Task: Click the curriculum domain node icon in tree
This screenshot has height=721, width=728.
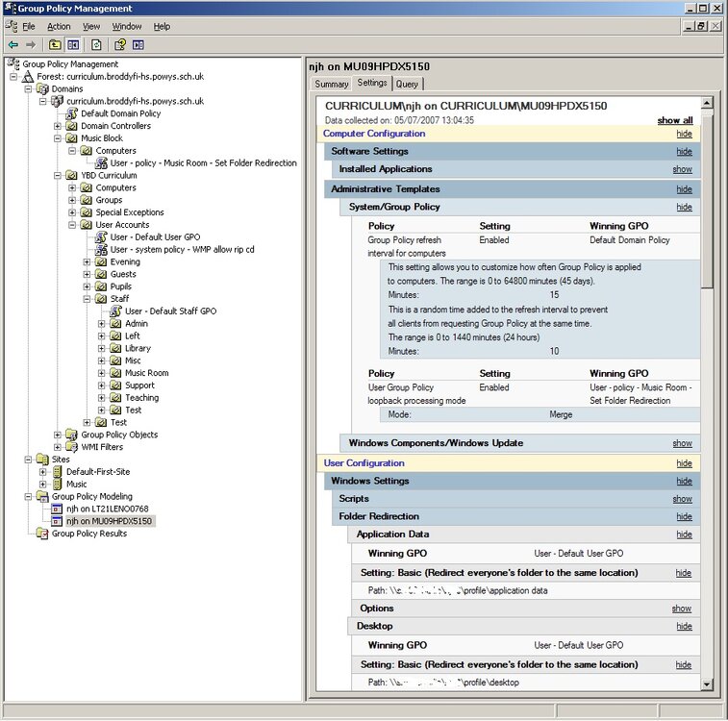Action: 57,101
